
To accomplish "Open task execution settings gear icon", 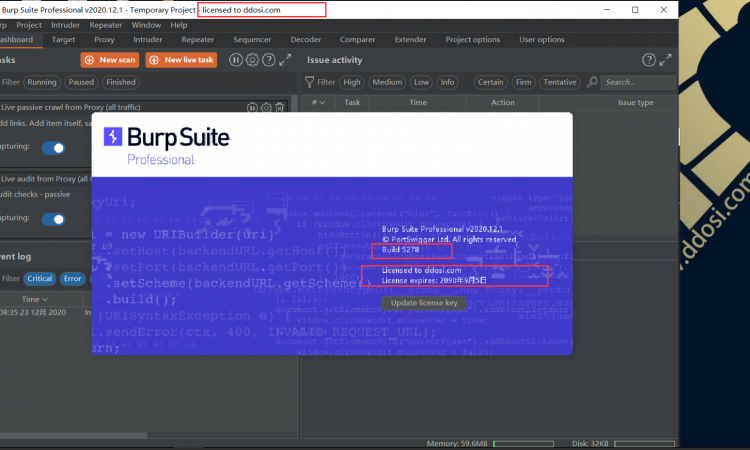I will [x=252, y=60].
